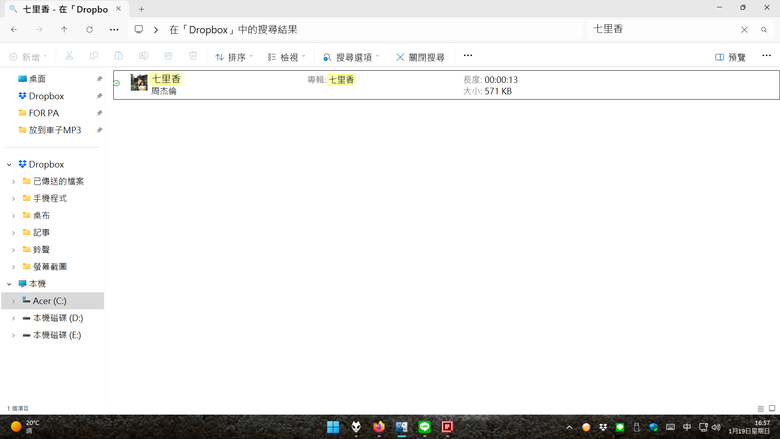Refresh the search results
Image resolution: width=780 pixels, height=439 pixels.
point(90,30)
